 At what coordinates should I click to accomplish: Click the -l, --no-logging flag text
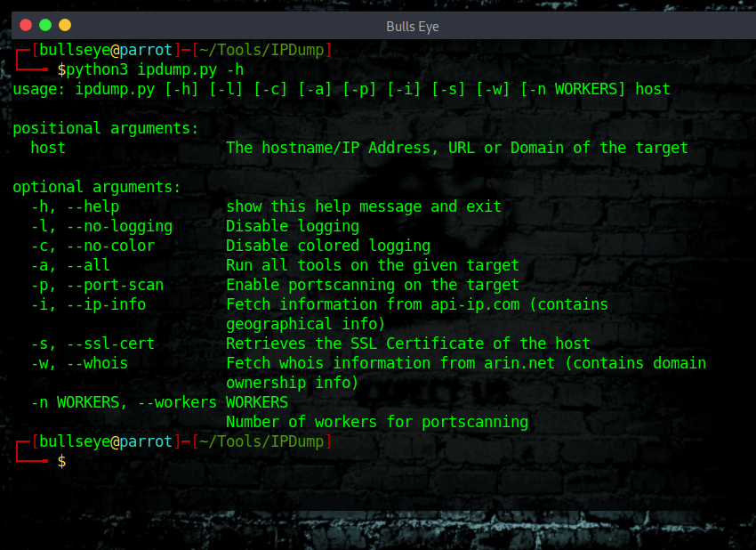click(98, 226)
